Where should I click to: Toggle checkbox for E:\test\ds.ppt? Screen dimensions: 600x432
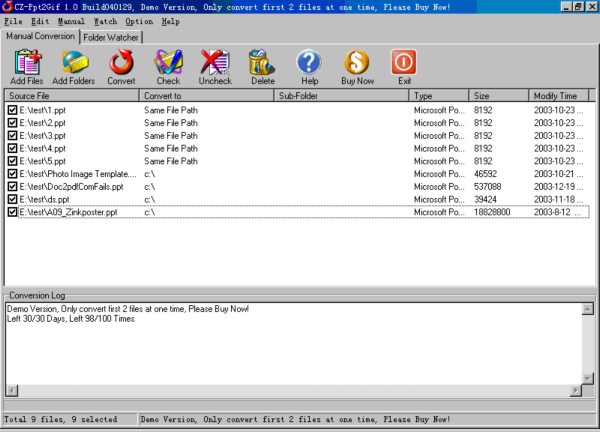coord(12,199)
